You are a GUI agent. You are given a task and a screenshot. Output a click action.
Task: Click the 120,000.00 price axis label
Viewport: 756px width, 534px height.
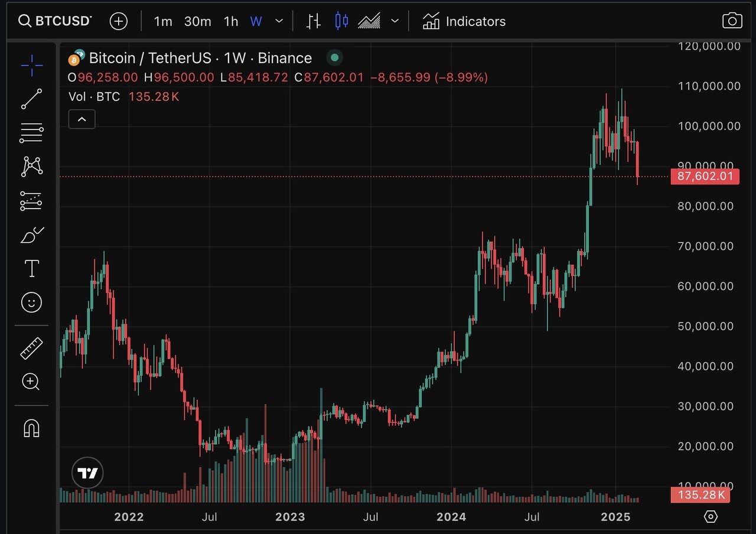(x=709, y=46)
